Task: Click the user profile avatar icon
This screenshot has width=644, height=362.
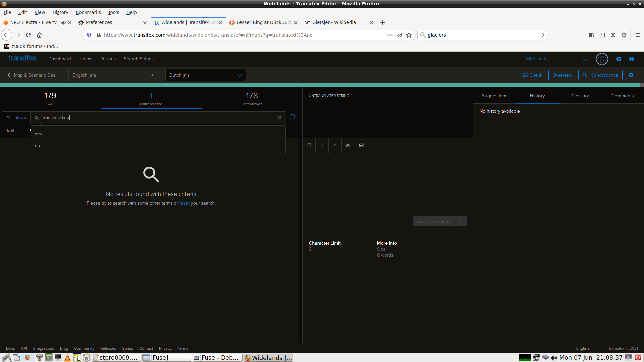Action: tap(602, 59)
